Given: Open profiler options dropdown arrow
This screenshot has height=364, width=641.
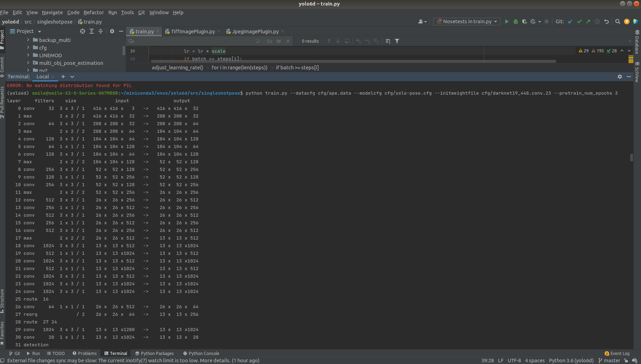Looking at the screenshot, I should [x=540, y=22].
